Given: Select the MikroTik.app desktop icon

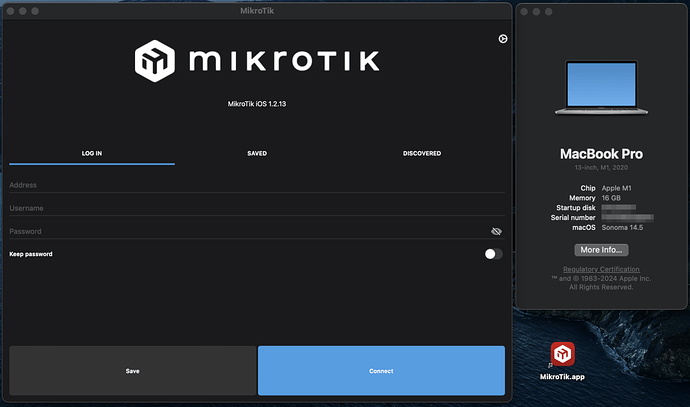Looking at the screenshot, I should point(562,360).
